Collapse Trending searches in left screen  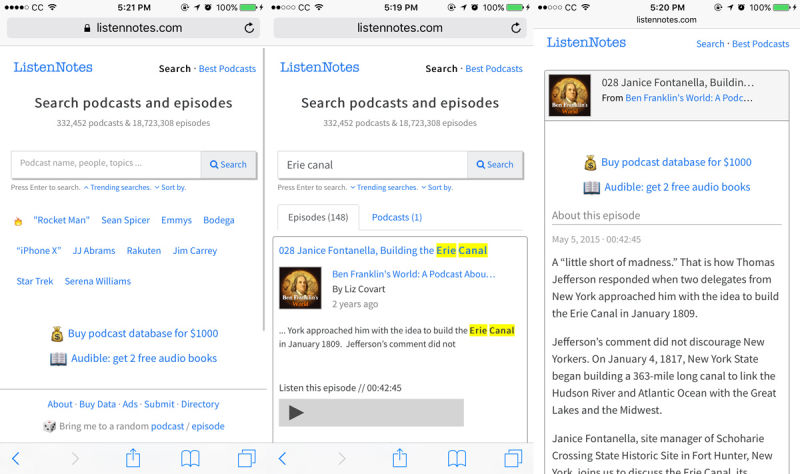(117, 187)
